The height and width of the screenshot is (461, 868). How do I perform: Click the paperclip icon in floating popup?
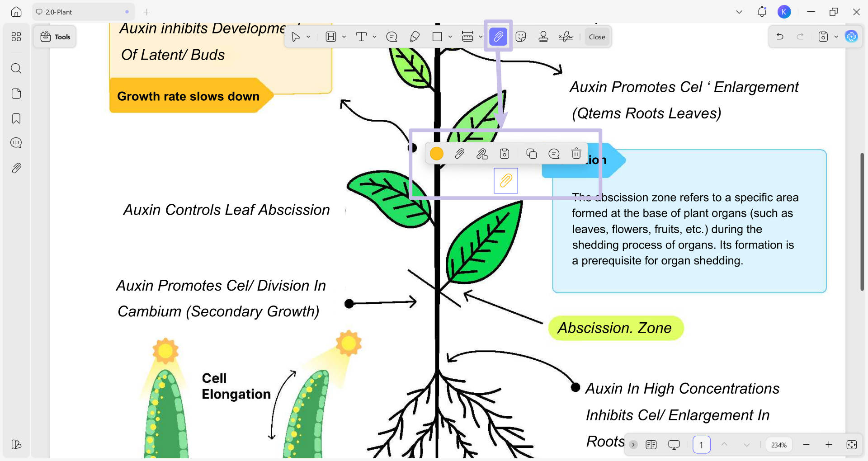(x=459, y=154)
